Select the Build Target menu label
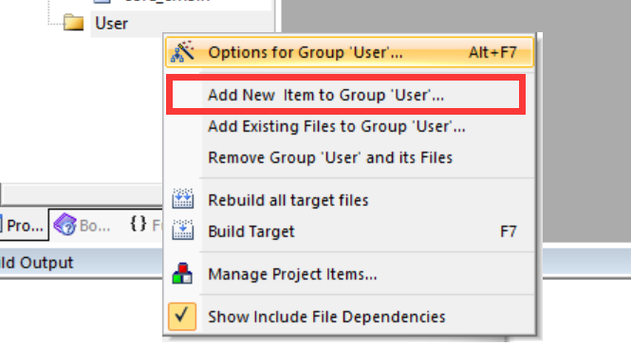Viewport: 631px width, 364px height. pos(251,231)
